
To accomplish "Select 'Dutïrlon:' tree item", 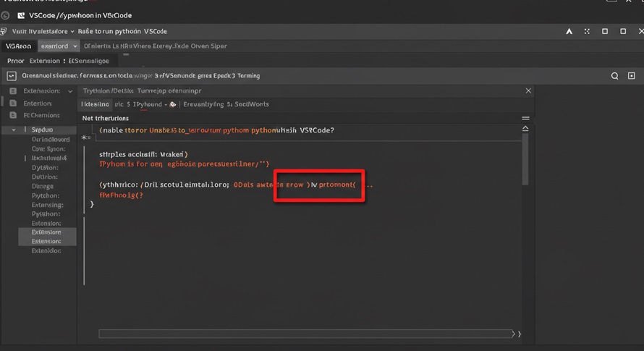I will 45,177.
